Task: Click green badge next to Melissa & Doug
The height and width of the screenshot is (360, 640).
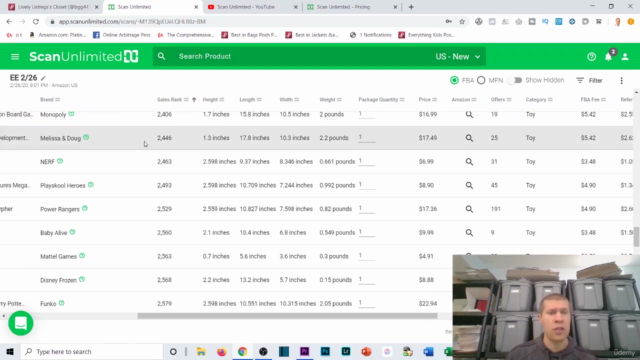Action: [x=86, y=138]
